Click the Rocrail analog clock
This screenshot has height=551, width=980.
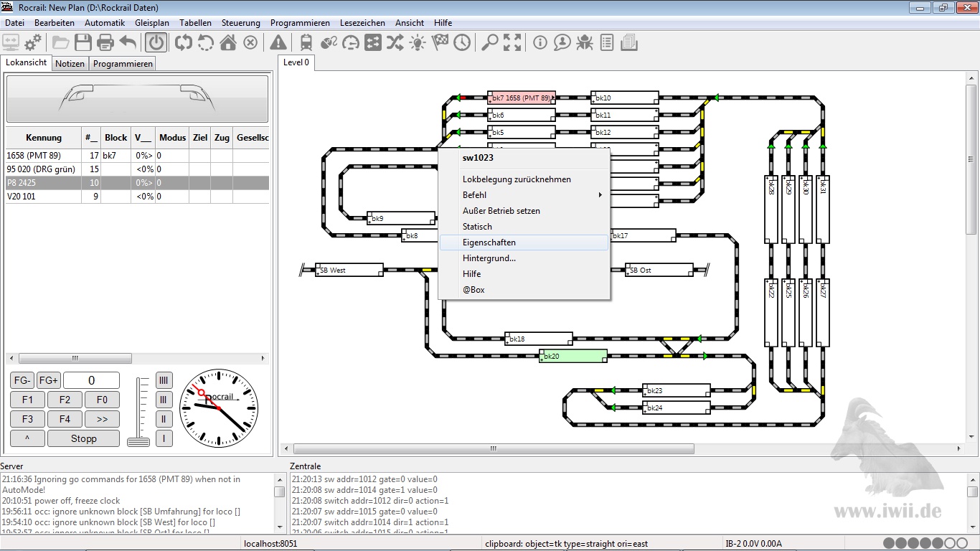tap(218, 409)
